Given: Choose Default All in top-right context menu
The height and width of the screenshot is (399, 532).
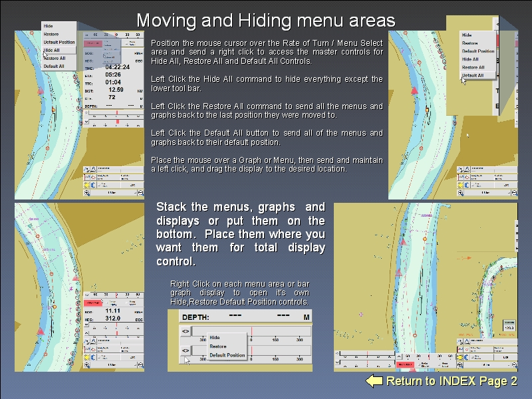Looking at the screenshot, I should point(473,75).
